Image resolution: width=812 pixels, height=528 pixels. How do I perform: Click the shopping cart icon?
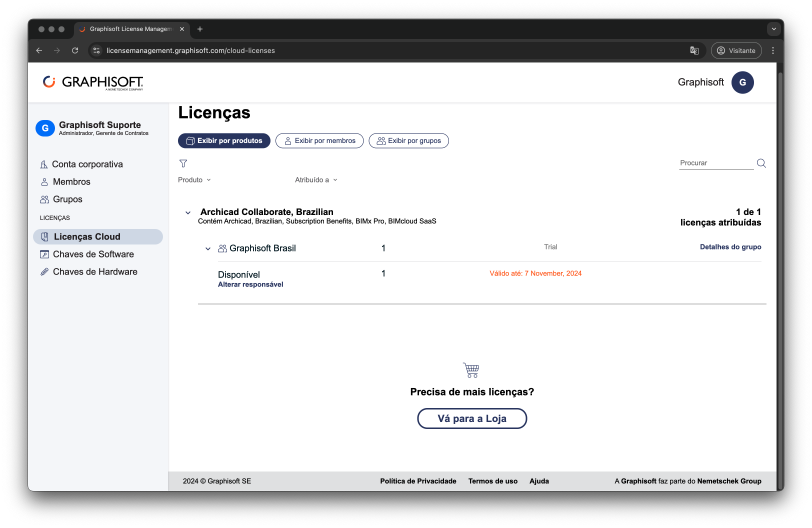coord(471,370)
